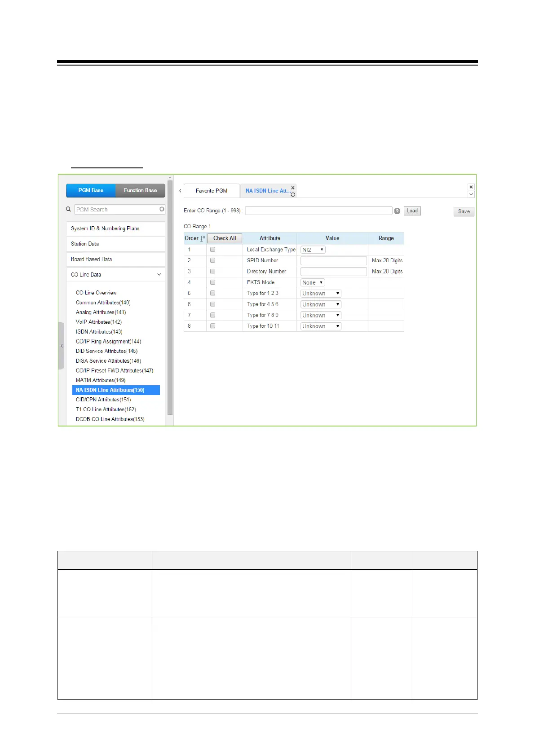
Task: Open the Type for 4 5 6 dropdown
Action: 321,304
